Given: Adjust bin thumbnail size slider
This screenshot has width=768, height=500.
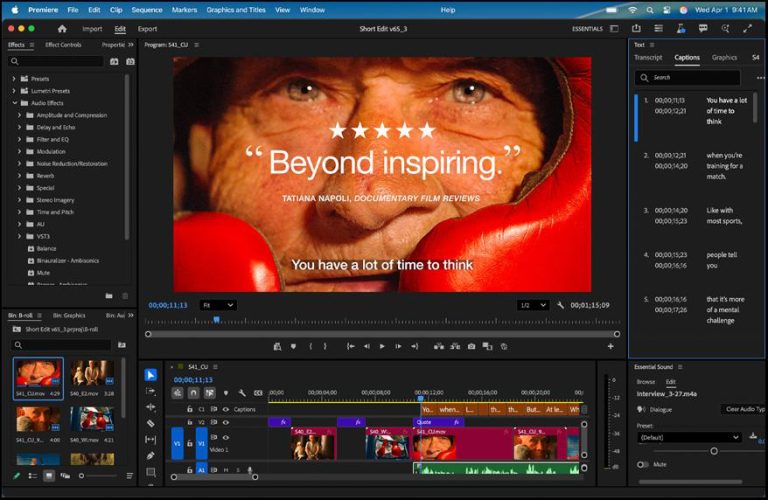Looking at the screenshot, I should pyautogui.click(x=81, y=476).
